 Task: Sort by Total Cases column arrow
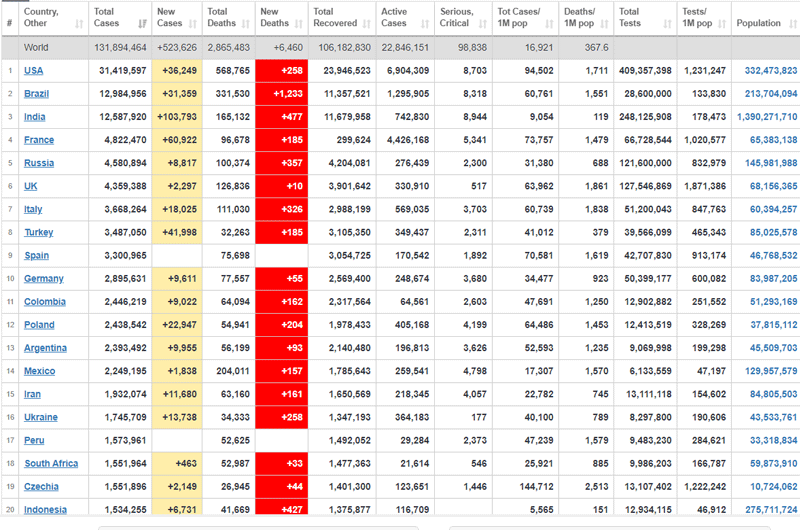point(141,23)
